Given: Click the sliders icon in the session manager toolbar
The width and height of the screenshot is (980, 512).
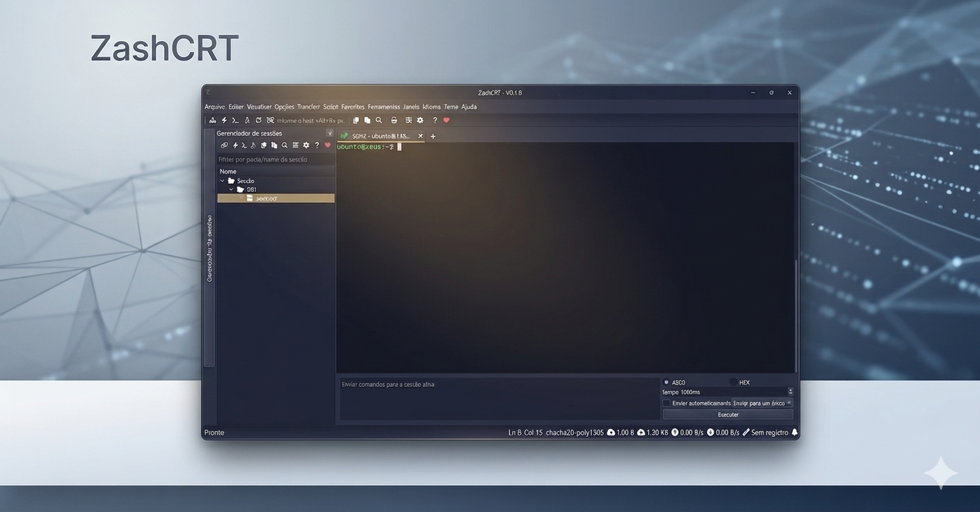Looking at the screenshot, I should [x=296, y=145].
